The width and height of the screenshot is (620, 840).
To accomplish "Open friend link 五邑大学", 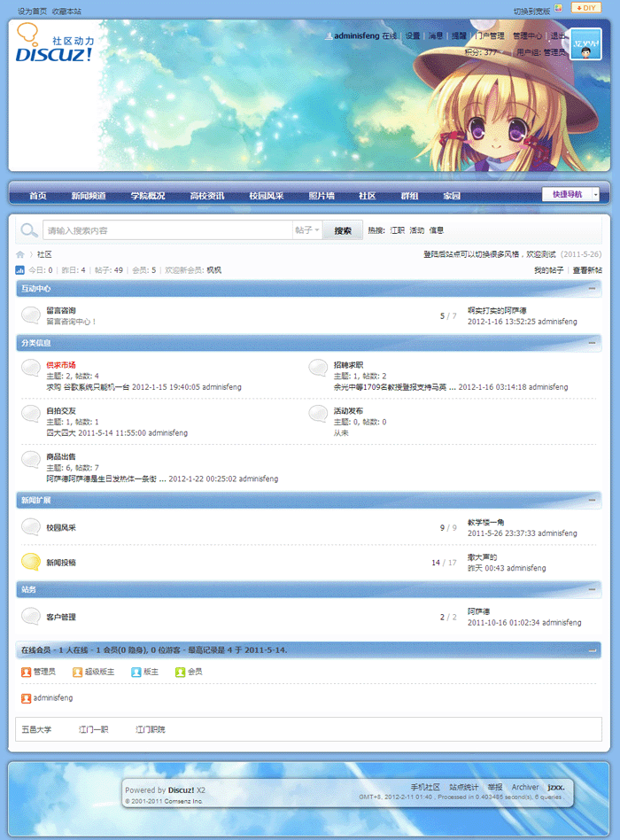I will [36, 729].
